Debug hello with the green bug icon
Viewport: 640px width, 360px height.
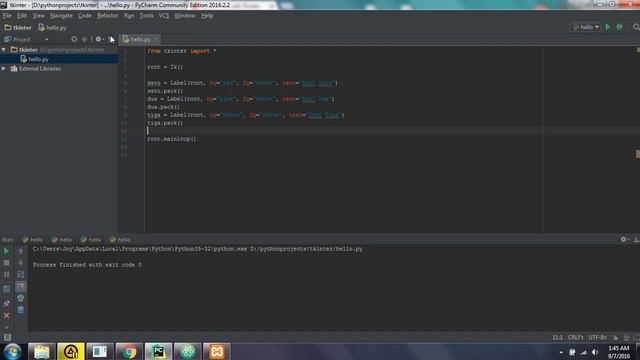click(x=620, y=27)
